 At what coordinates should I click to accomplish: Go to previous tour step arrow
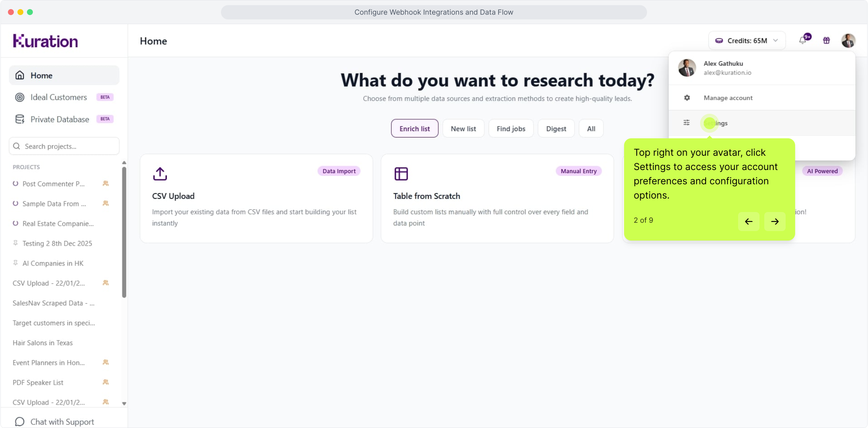coord(748,222)
